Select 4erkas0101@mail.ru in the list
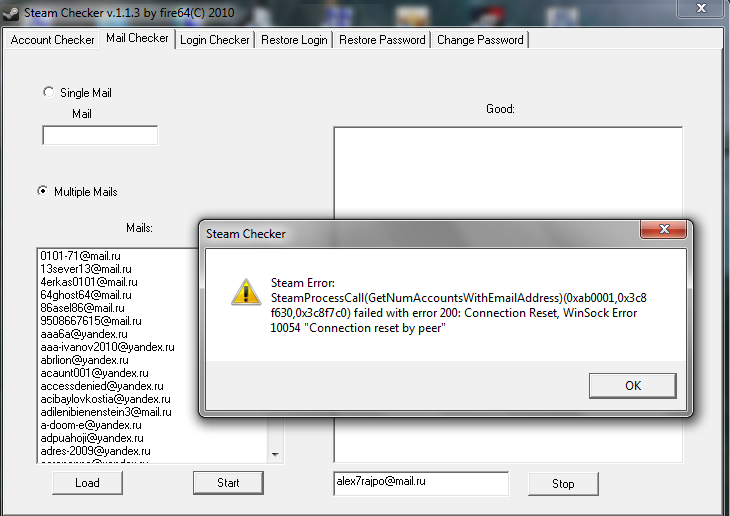The width and height of the screenshot is (730, 516). tap(88, 282)
